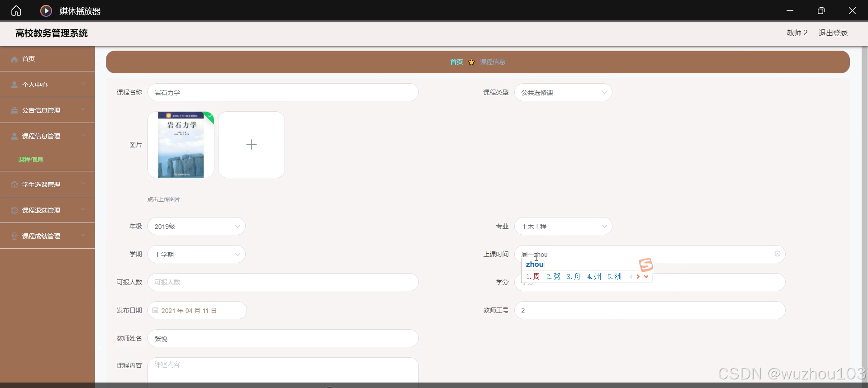The width and height of the screenshot is (868, 388).
Task: Click the Sogou input method logo
Action: click(x=645, y=265)
